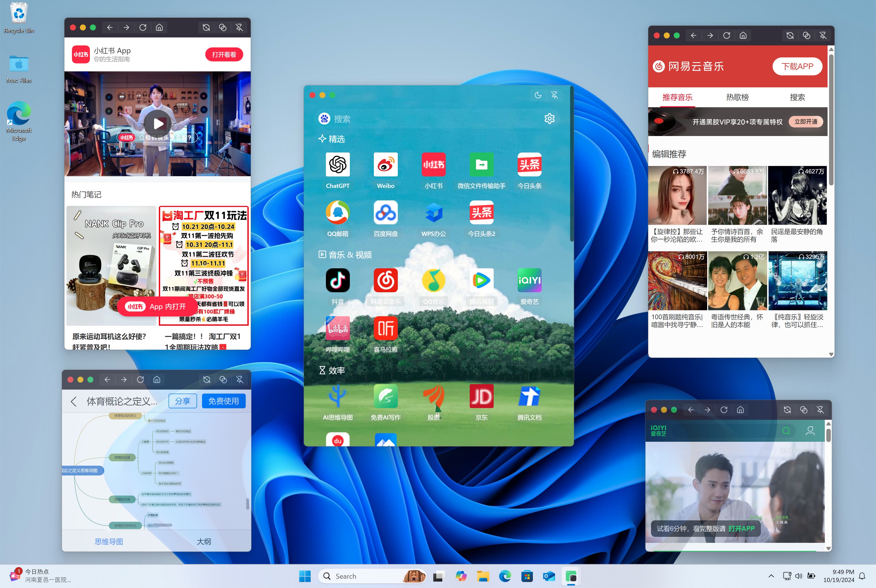Switch to the 大纲 tab in the mind map window

click(205, 542)
